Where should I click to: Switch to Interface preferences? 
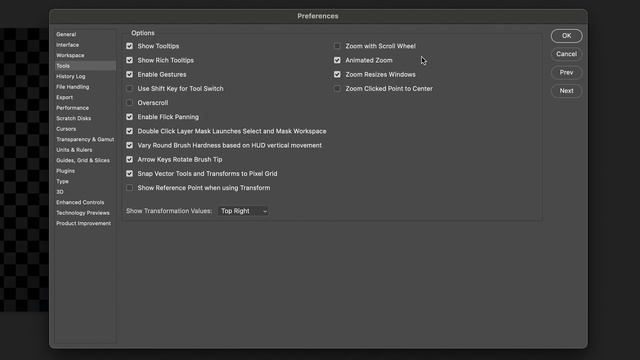(68, 45)
